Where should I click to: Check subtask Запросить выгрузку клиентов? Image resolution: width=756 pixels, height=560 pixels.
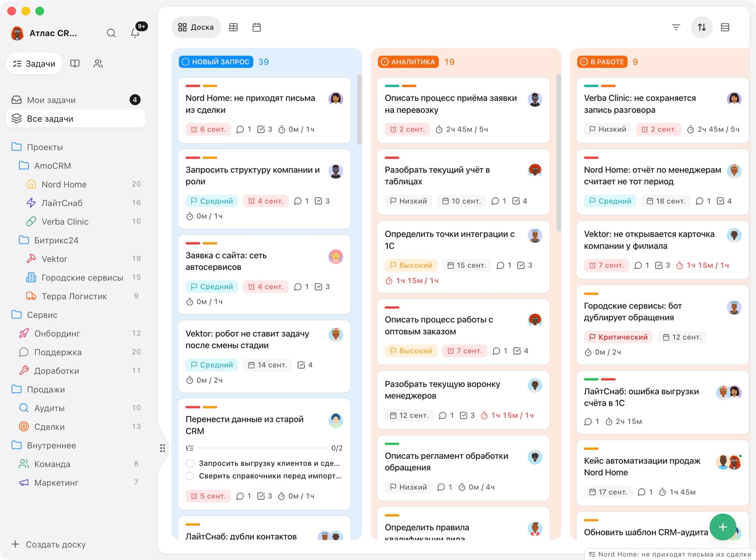tap(190, 463)
